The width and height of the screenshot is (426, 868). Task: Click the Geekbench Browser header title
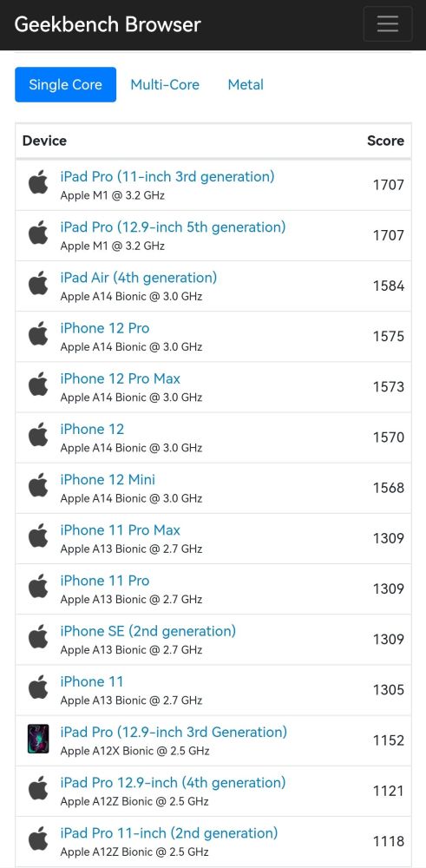click(108, 24)
